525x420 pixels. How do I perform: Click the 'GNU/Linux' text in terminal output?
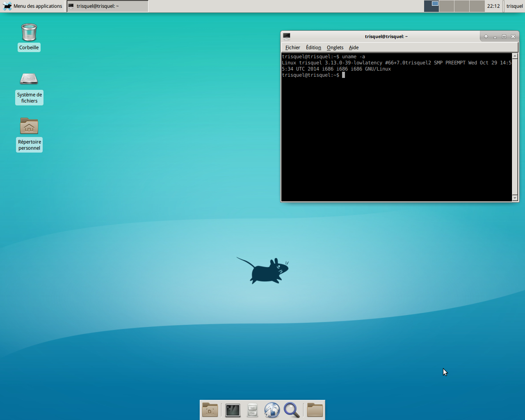pyautogui.click(x=378, y=69)
